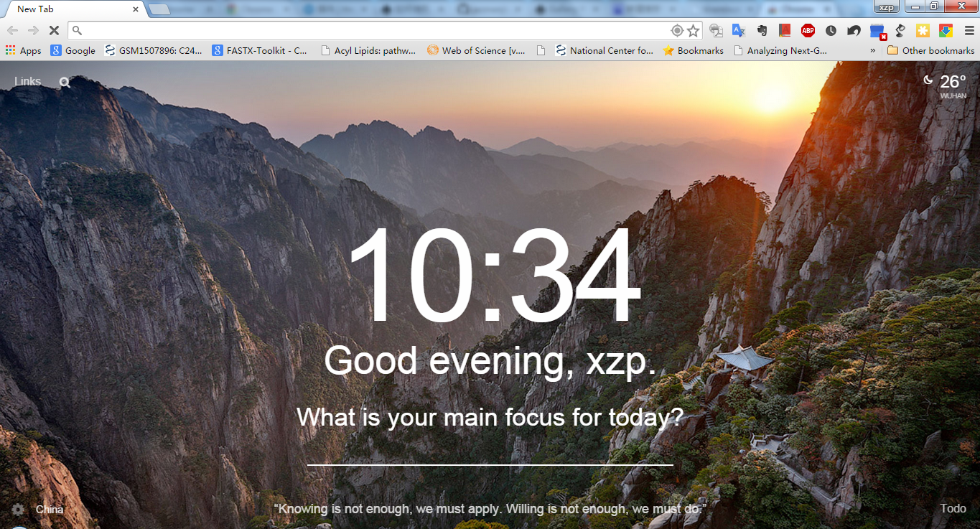980x529 pixels.
Task: Open Momentum settings gear icon
Action: pyautogui.click(x=18, y=510)
